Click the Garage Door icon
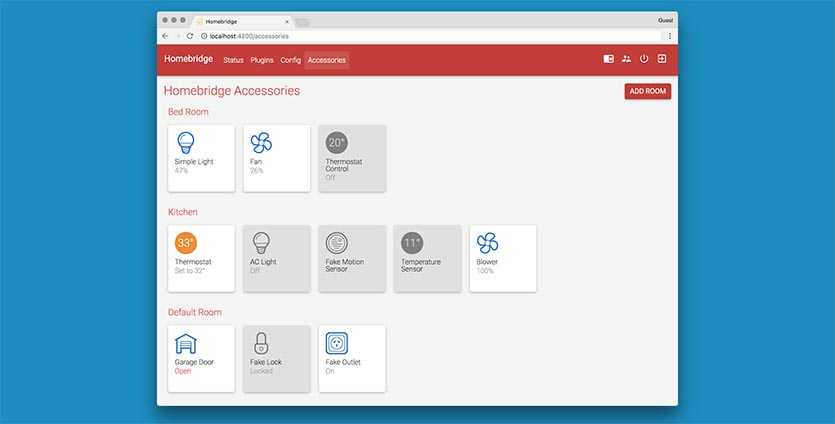This screenshot has height=424, width=835. 186,343
